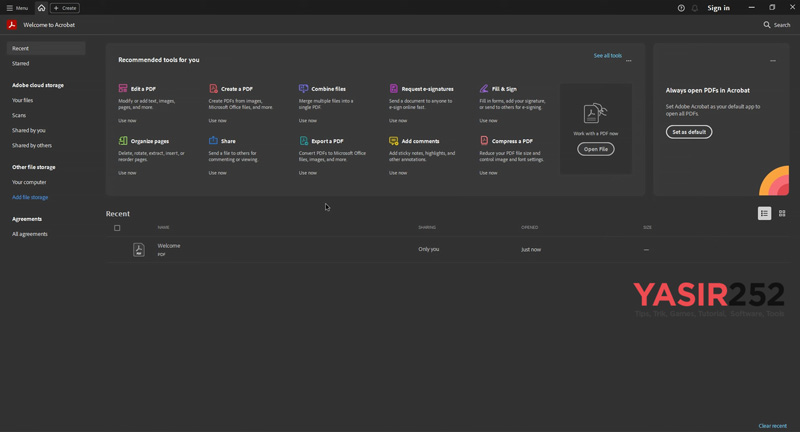Click the Only you sharing cell
This screenshot has width=800, height=432.
pyautogui.click(x=429, y=249)
